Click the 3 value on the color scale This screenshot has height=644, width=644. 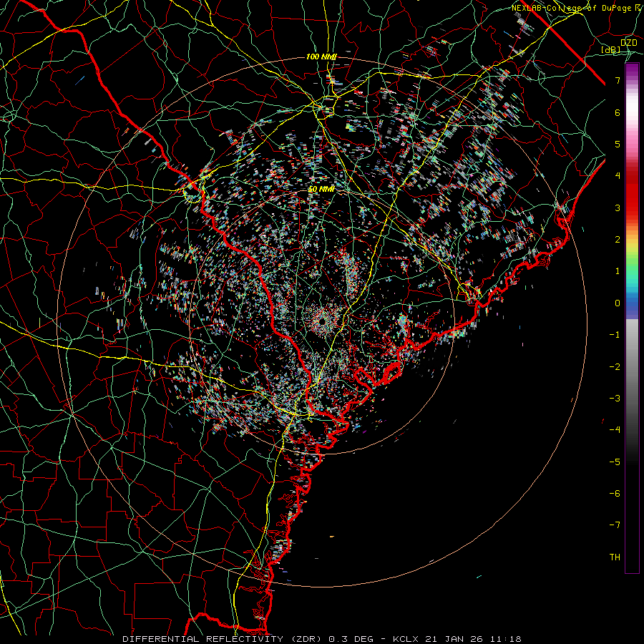coord(618,208)
